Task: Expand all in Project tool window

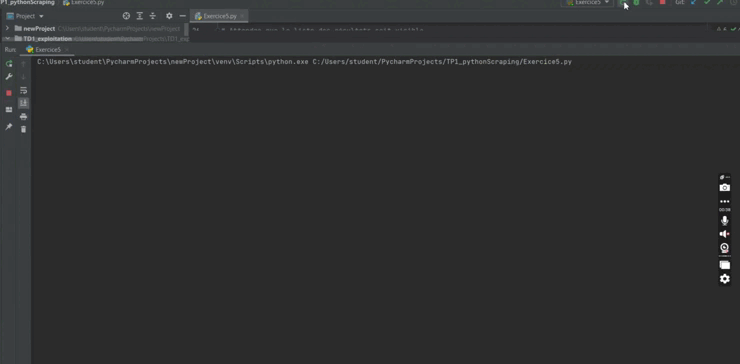Action: coord(140,16)
